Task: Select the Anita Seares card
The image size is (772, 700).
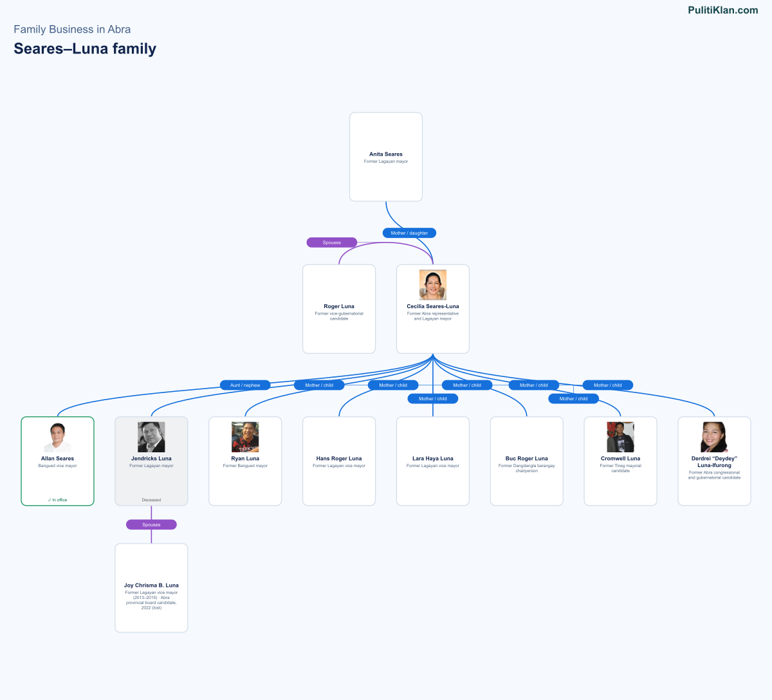Action: click(386, 157)
